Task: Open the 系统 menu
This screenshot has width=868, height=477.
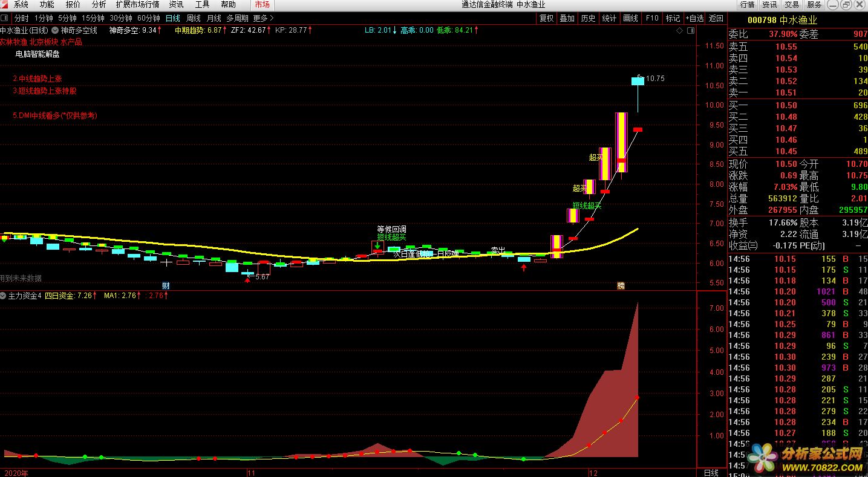Action: (21, 4)
